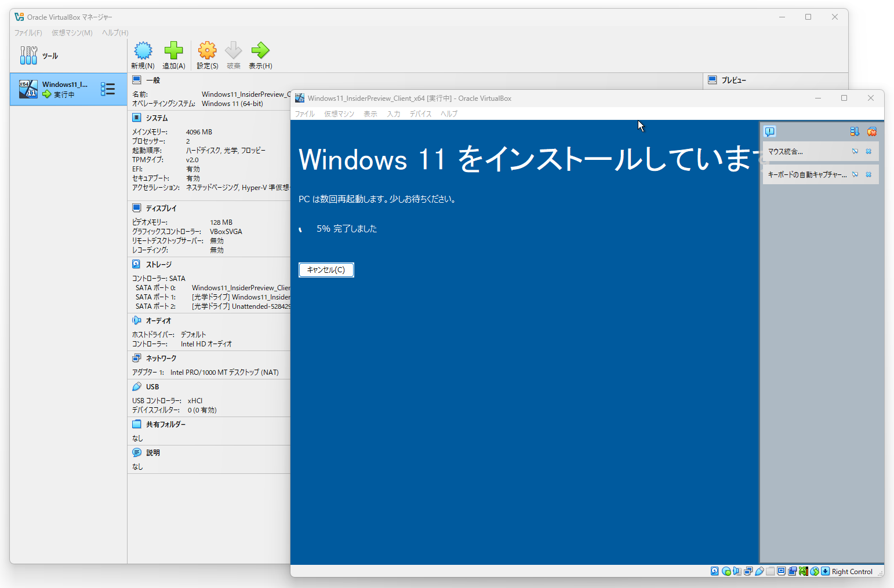894x588 pixels.
Task: Open ファイル(F) menu in VirtualBox Manager
Action: pos(28,33)
